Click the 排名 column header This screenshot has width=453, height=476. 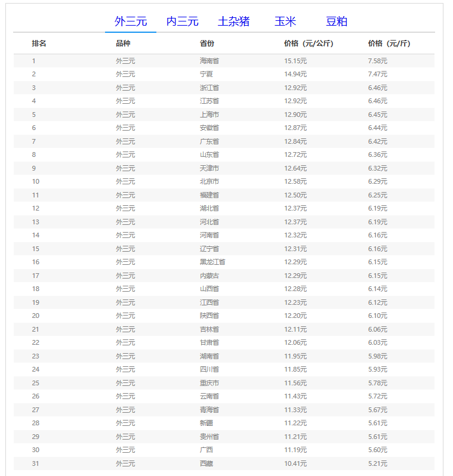(x=39, y=44)
